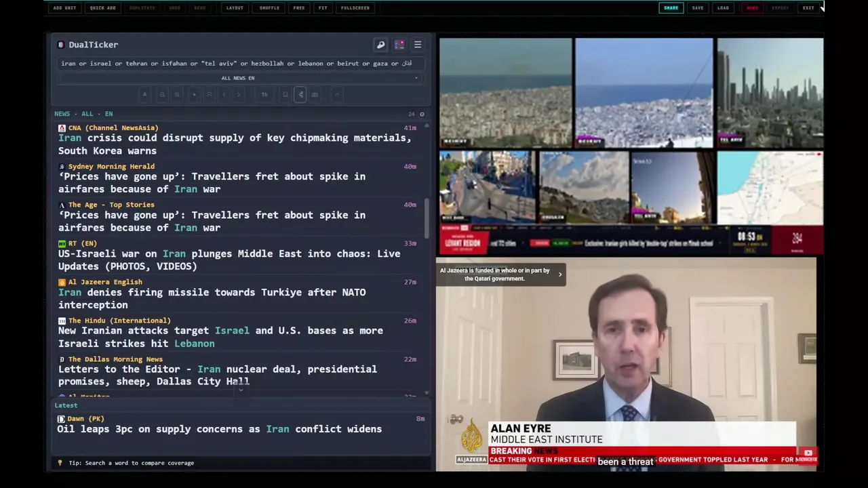Click the DualTicker logo icon
Screen dimensions: 868x488
61,45
